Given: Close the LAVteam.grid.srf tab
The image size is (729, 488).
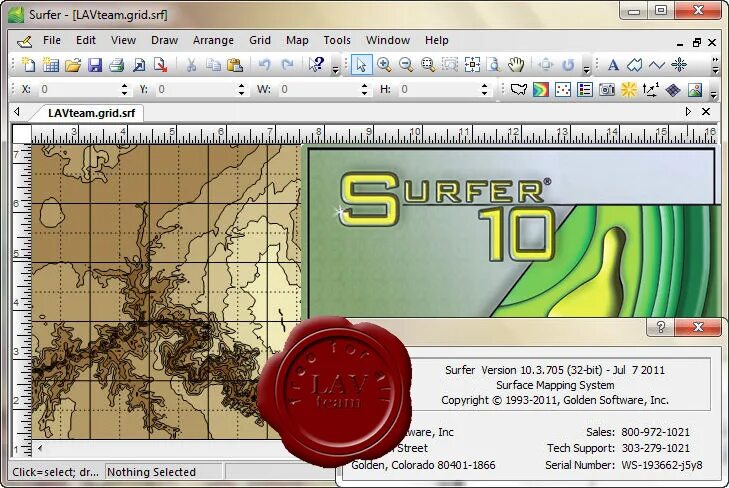Looking at the screenshot, I should (706, 112).
